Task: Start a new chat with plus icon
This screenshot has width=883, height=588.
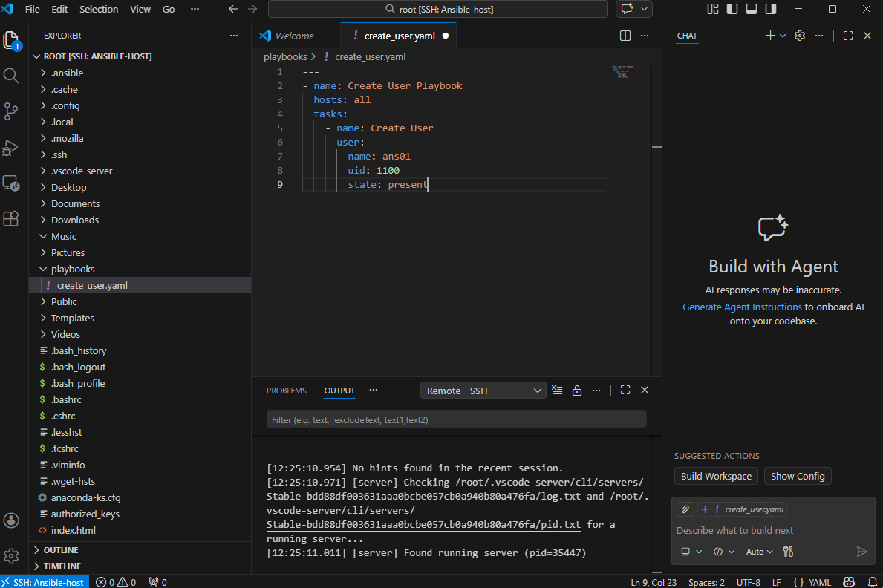Action: [x=770, y=36]
